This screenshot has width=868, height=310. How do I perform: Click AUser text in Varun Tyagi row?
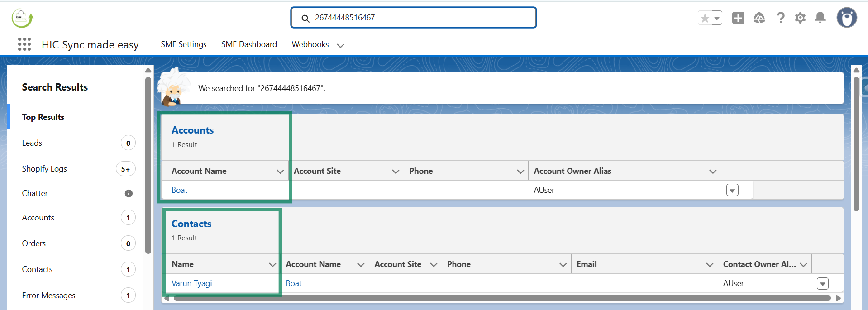click(x=734, y=283)
